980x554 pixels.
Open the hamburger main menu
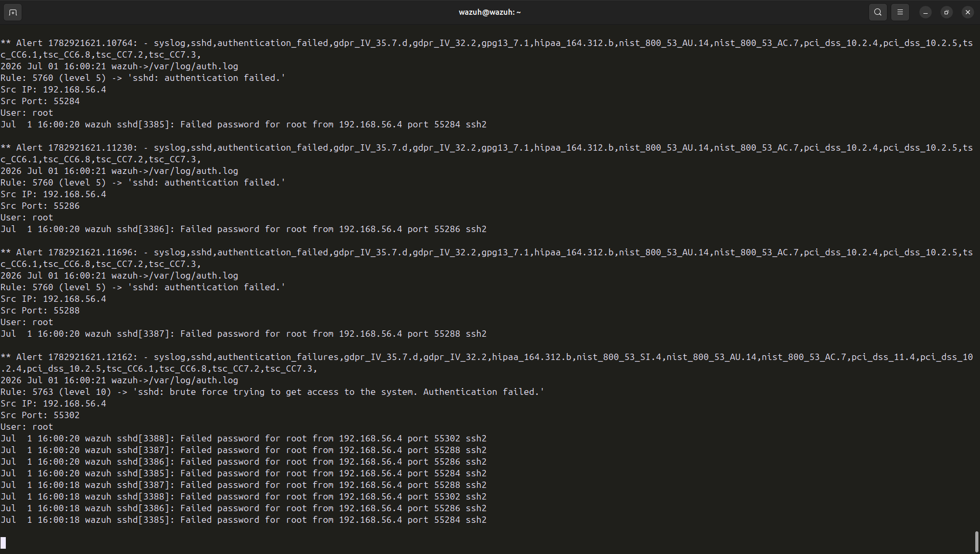coord(900,12)
